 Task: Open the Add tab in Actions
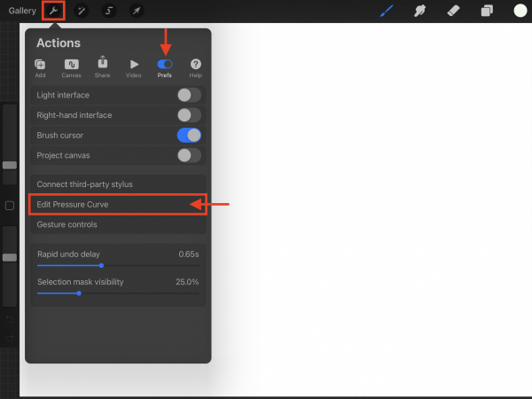(40, 68)
